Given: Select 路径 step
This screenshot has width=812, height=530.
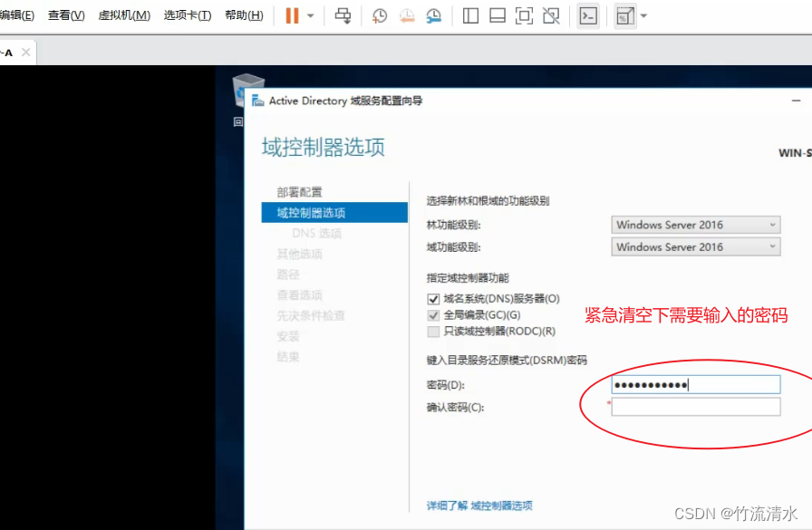Looking at the screenshot, I should tap(288, 275).
